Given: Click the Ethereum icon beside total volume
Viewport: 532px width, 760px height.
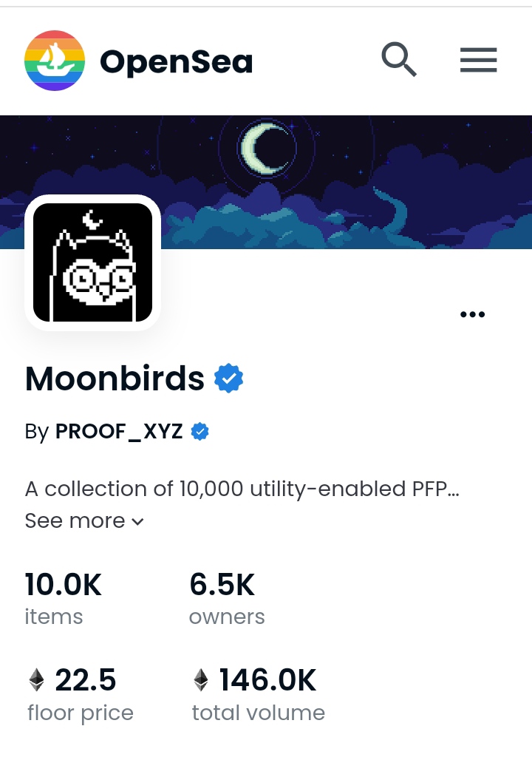Looking at the screenshot, I should (x=200, y=680).
